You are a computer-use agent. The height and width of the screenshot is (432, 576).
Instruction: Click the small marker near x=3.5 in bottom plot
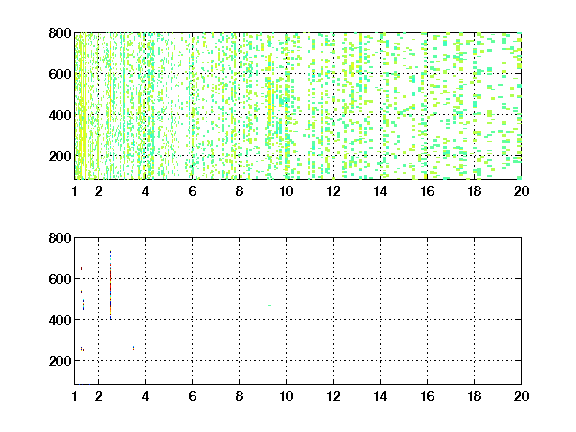pos(133,348)
